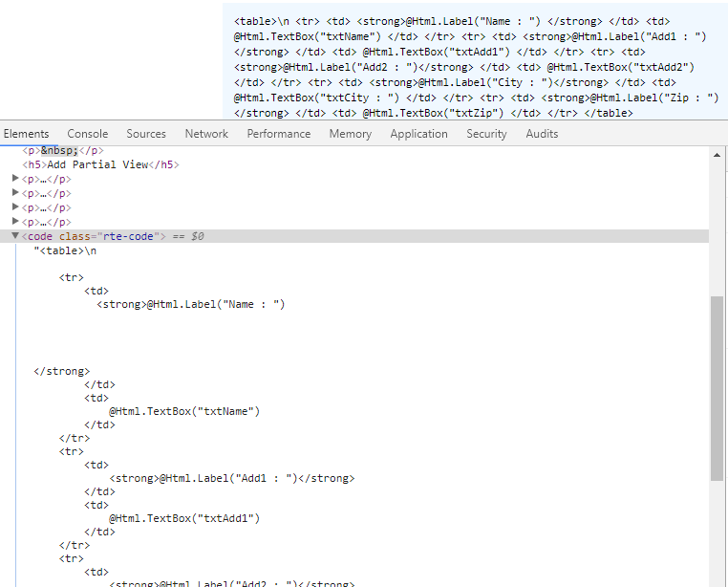Click the "<table>\n text line in the DOM tree
The width and height of the screenshot is (728, 587).
coord(65,251)
